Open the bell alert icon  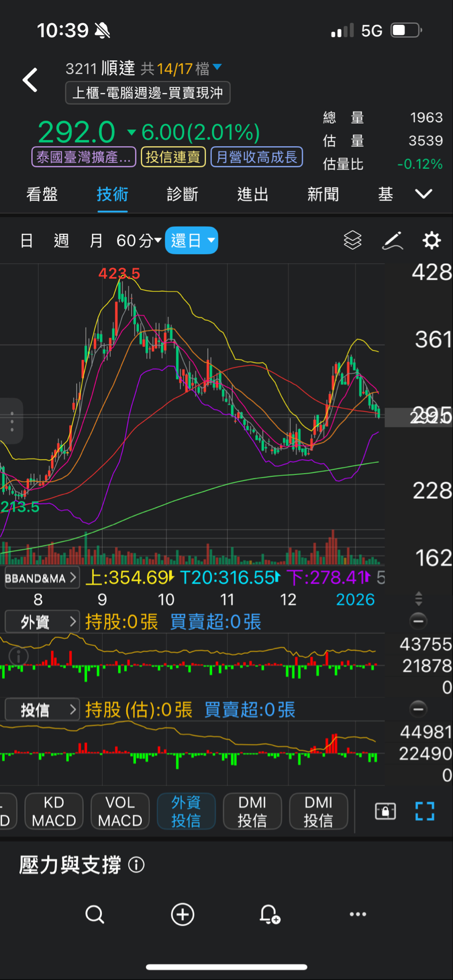[x=270, y=914]
